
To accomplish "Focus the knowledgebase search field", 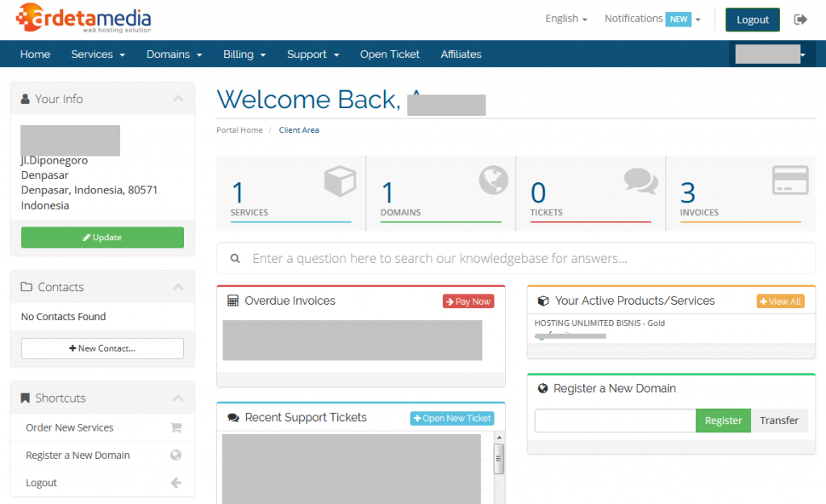I will click(x=516, y=259).
